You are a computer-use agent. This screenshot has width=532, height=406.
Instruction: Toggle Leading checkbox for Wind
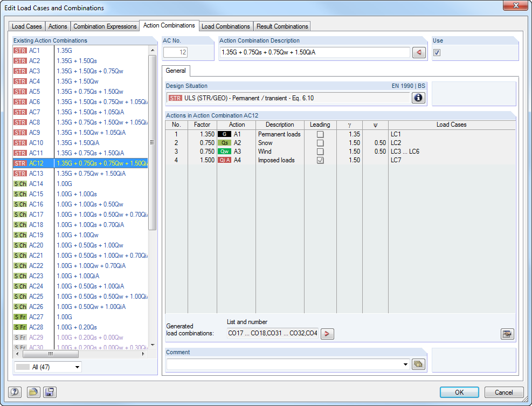tap(320, 152)
